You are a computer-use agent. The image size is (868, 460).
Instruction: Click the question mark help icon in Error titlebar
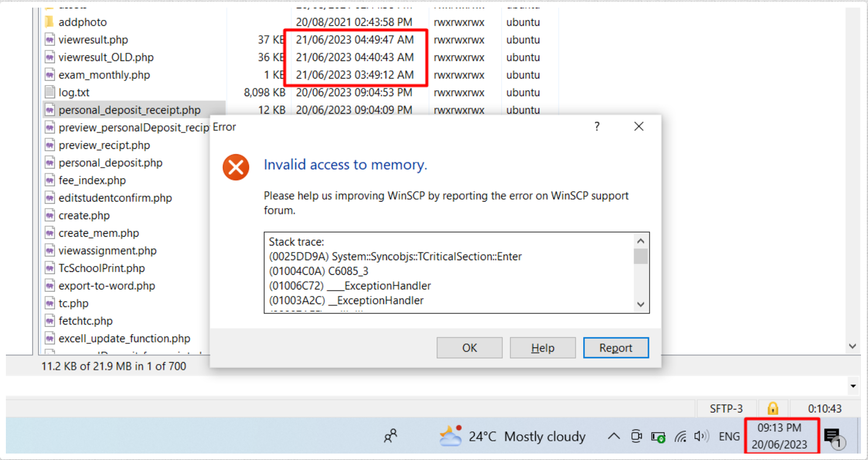coord(597,127)
